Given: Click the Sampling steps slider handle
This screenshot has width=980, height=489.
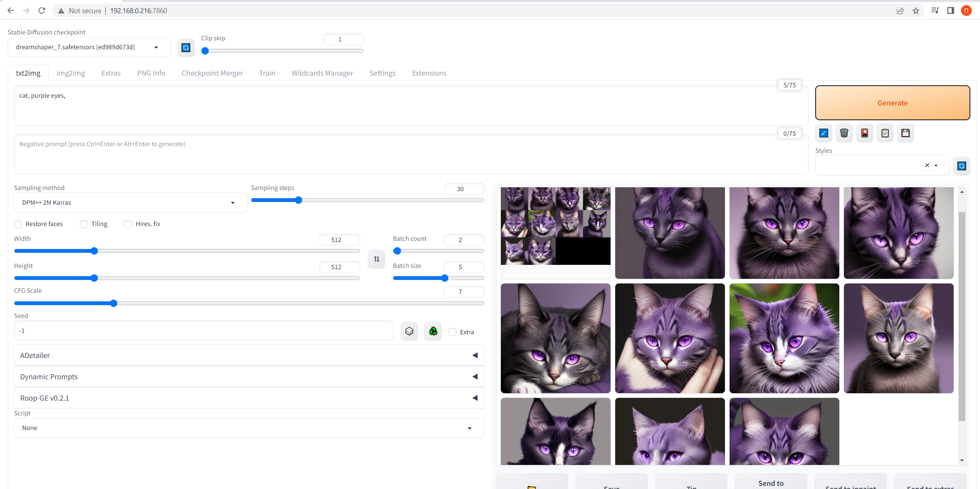Looking at the screenshot, I should point(298,200).
